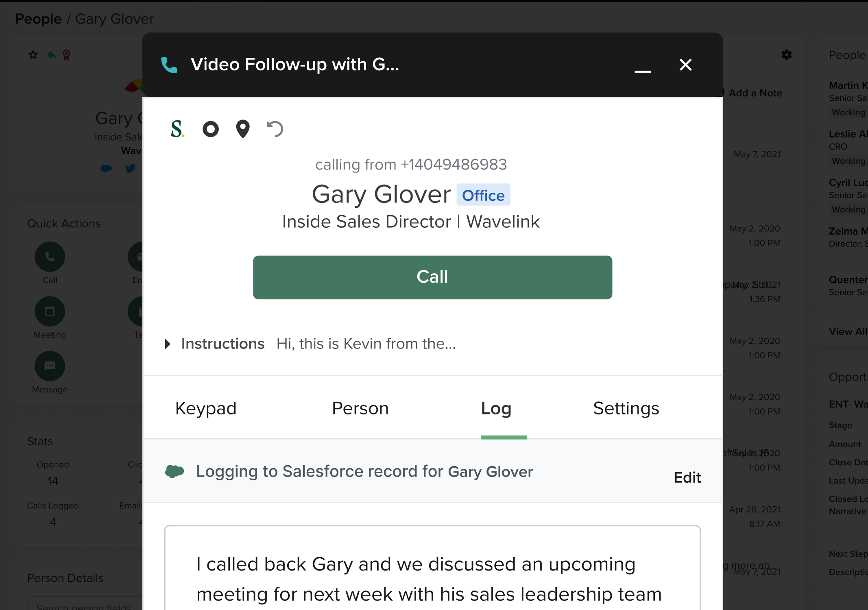Click the Meeting quick action icon
This screenshot has width=868, height=610.
coord(50,312)
